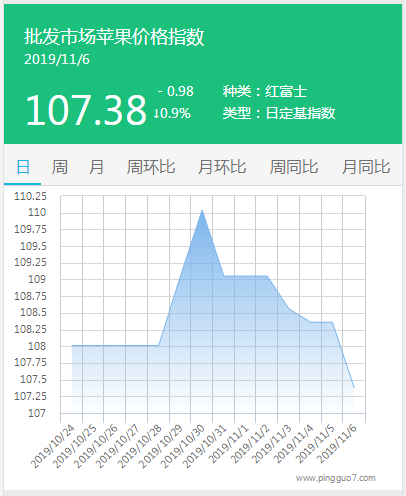
Task: Open the 周环比 tab
Action: pos(151,167)
